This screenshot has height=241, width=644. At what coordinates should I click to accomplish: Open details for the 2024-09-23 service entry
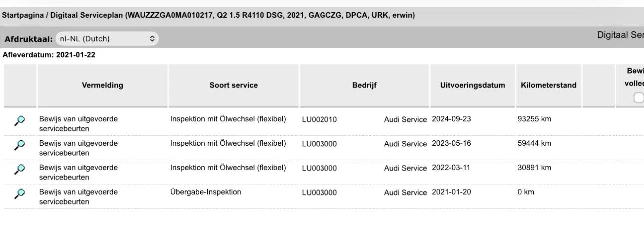20,120
